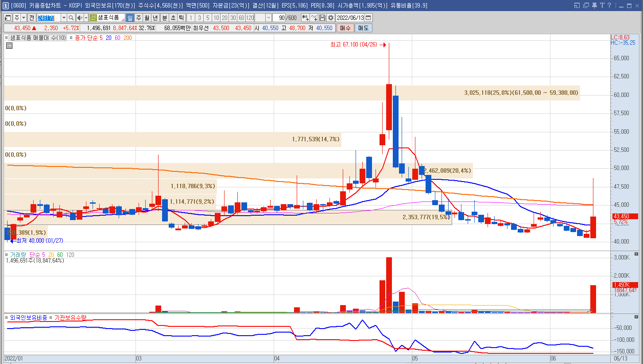Viewport: 643px width, 364px height.
Task: Click the pink 60 price average legend
Action: pos(117,38)
